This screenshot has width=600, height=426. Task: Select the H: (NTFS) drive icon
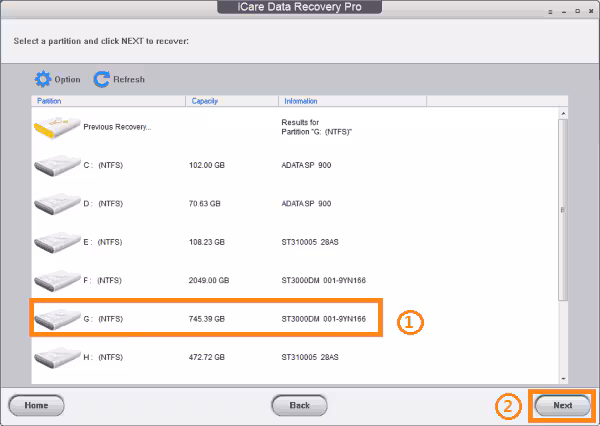57,357
